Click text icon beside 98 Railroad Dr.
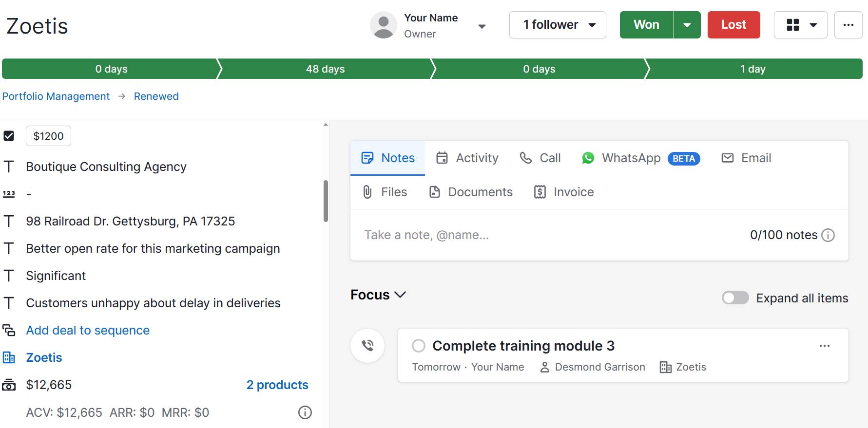The height and width of the screenshot is (428, 868). pos(9,221)
